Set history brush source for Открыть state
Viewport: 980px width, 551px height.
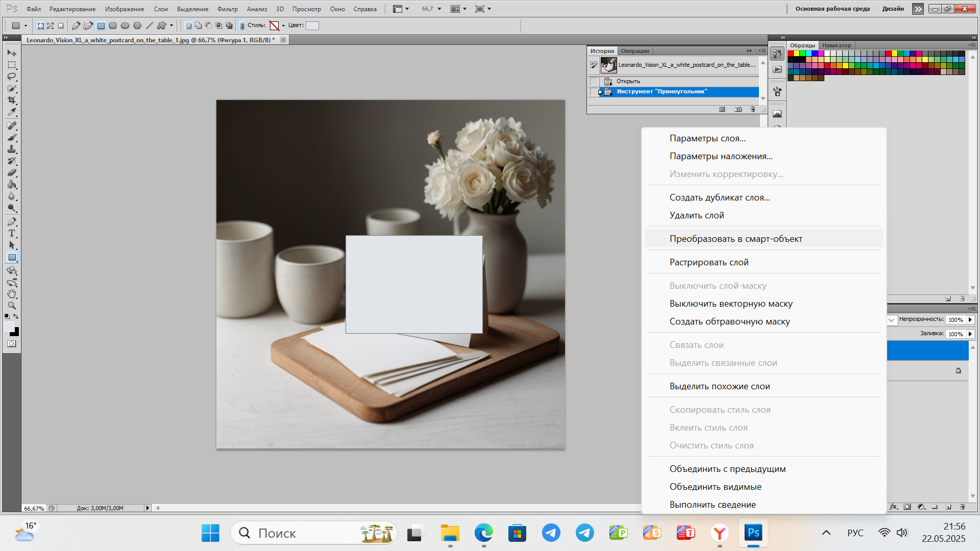tap(594, 82)
